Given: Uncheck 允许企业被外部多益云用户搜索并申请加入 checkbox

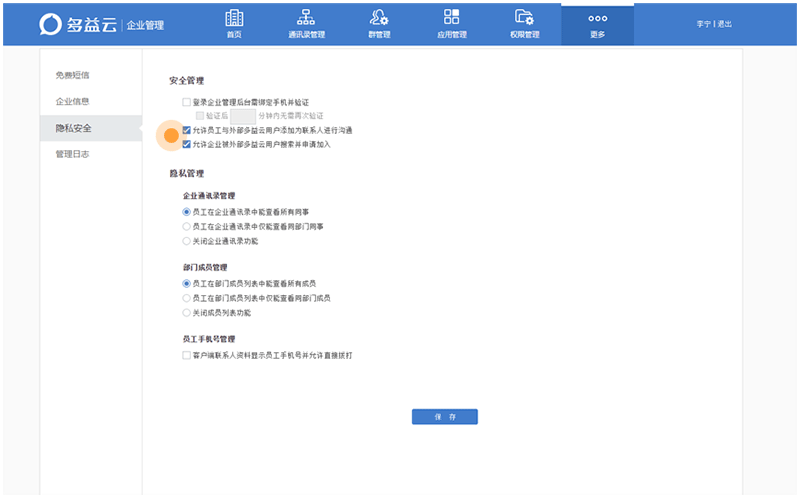Looking at the screenshot, I should tap(186, 144).
